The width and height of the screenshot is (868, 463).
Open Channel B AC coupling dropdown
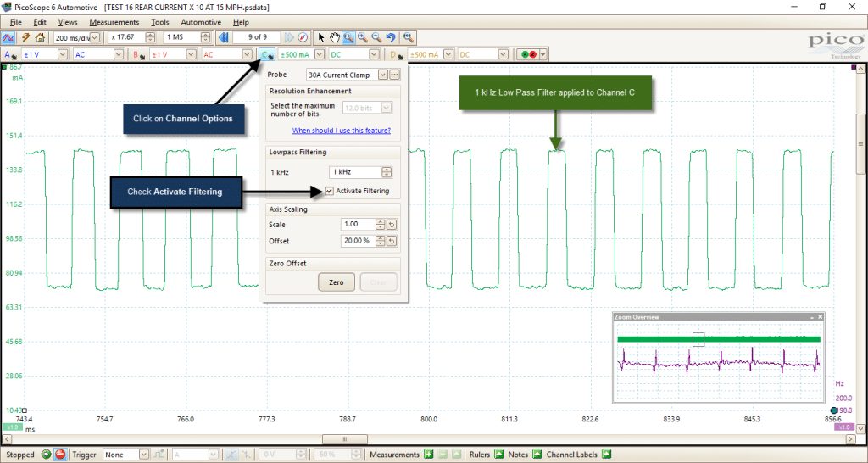247,54
